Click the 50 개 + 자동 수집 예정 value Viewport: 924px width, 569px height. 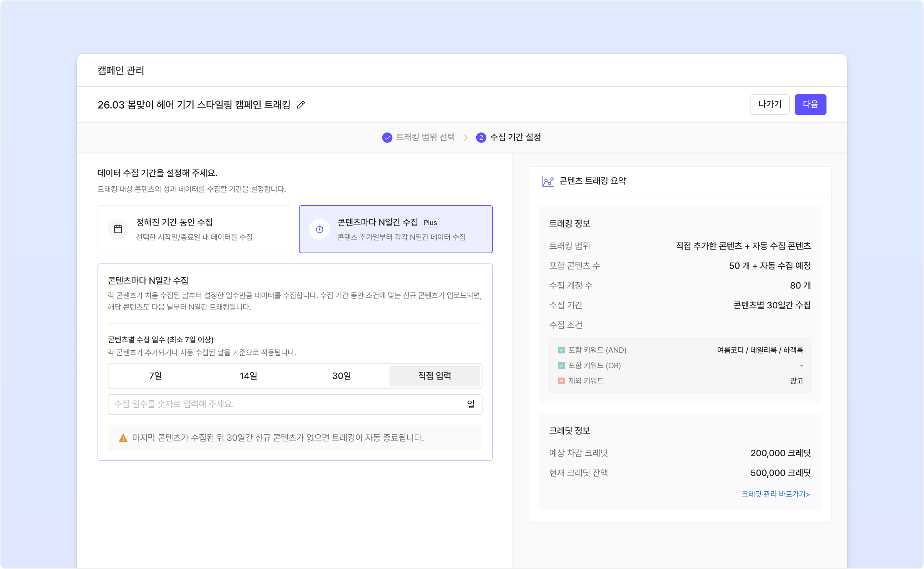coord(770,266)
